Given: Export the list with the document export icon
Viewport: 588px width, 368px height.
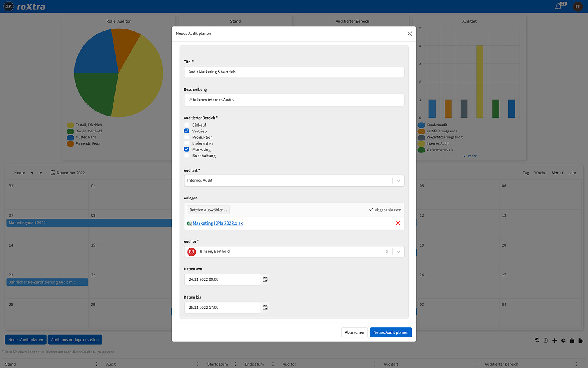Looking at the screenshot, I should pyautogui.click(x=581, y=340).
